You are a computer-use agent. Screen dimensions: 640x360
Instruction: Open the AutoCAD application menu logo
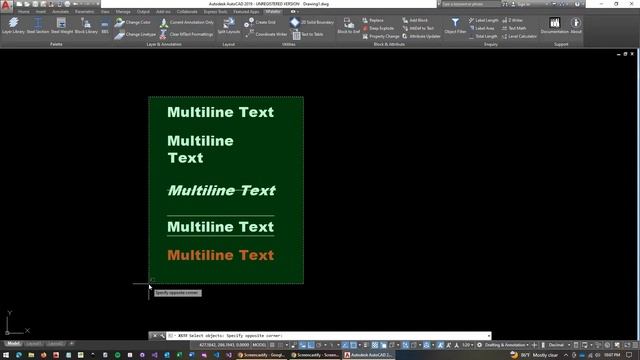6,6
